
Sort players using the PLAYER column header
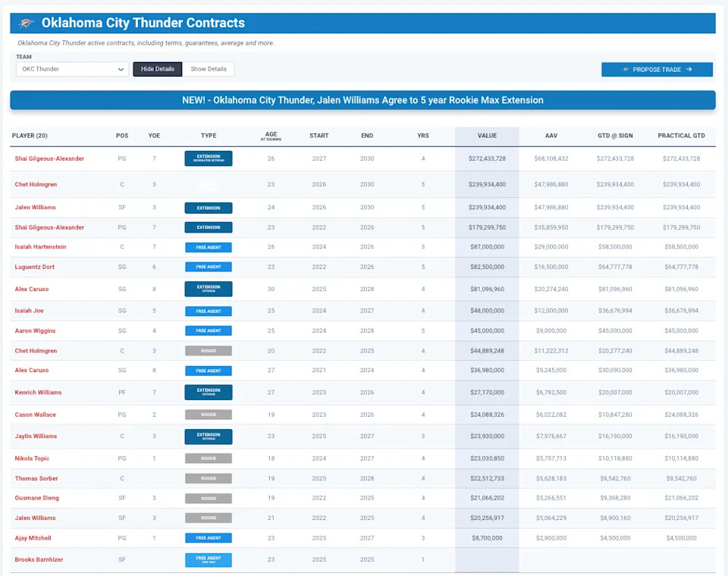click(31, 135)
